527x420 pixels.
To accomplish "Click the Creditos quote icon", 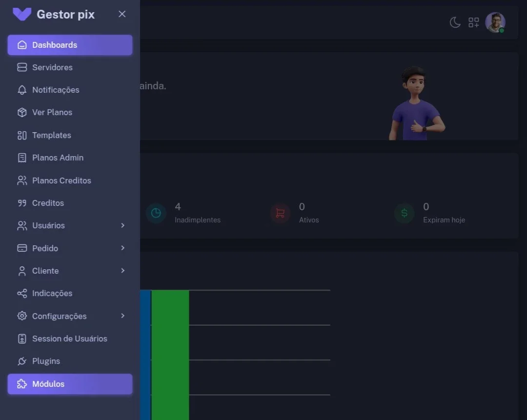I will point(22,203).
